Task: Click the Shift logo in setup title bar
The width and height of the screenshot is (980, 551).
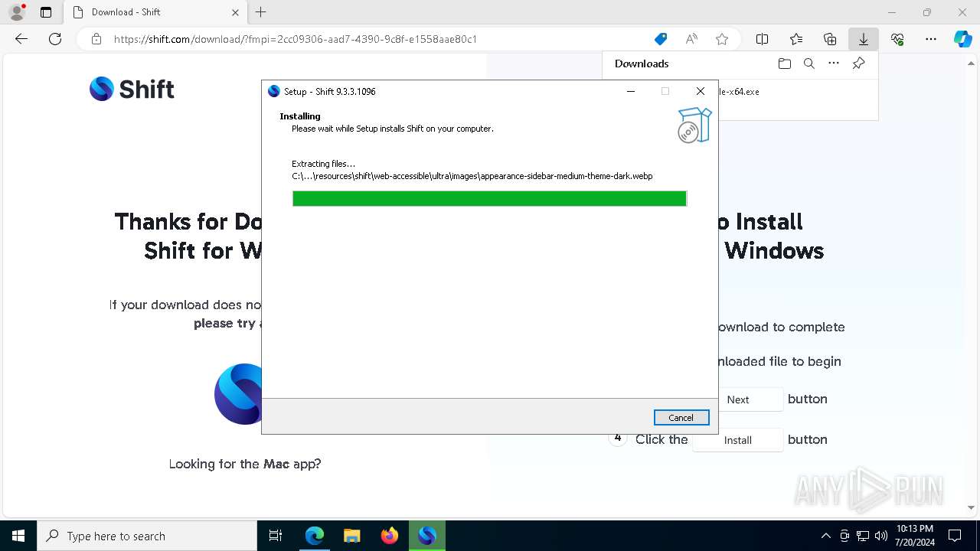Action: pos(273,91)
